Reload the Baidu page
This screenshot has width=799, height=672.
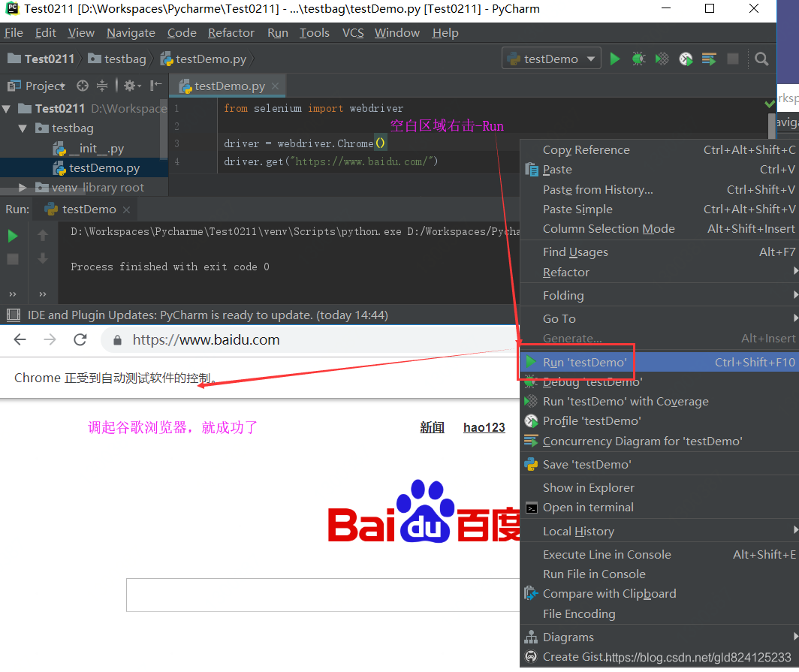(80, 339)
